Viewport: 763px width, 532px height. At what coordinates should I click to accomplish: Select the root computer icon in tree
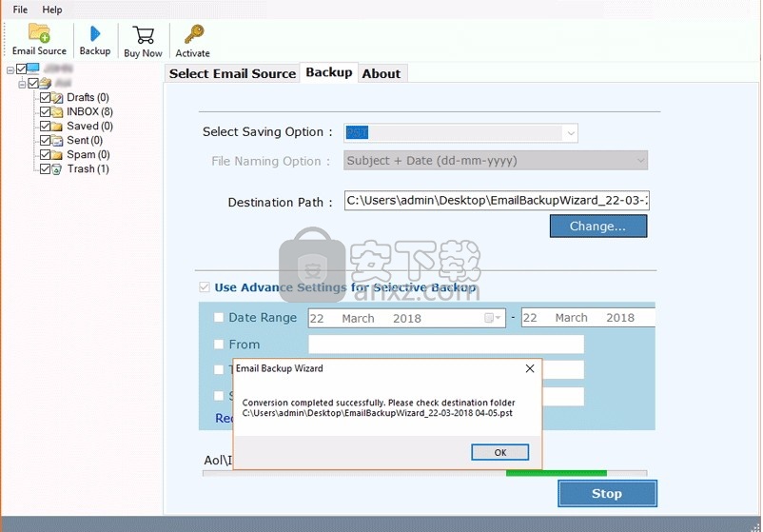coord(33,69)
